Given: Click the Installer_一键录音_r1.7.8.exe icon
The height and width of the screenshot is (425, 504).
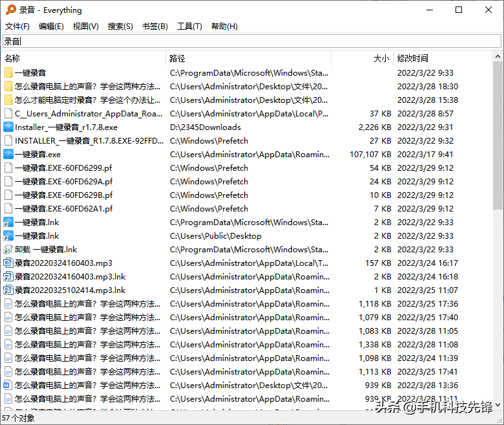Looking at the screenshot, I should pyautogui.click(x=8, y=127).
